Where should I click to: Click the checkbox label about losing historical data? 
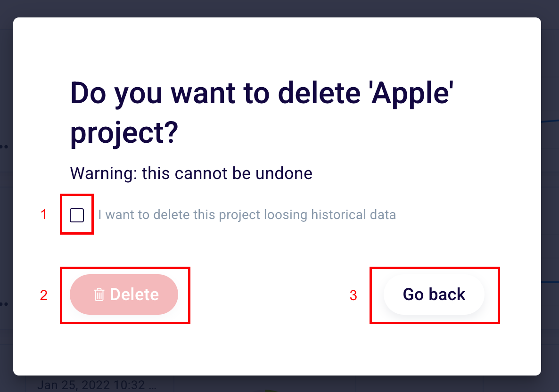pos(247,215)
